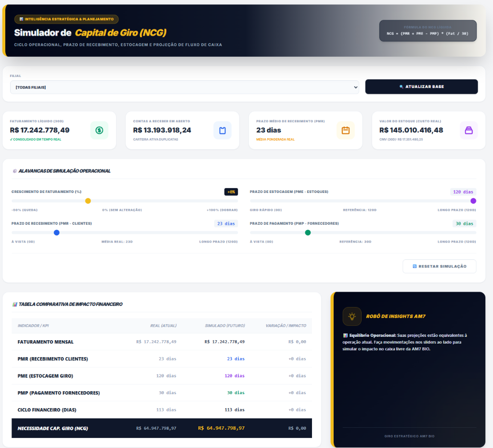493x448 pixels.
Task: Click the Consolidado em Tempo Real status
Action: 36,140
